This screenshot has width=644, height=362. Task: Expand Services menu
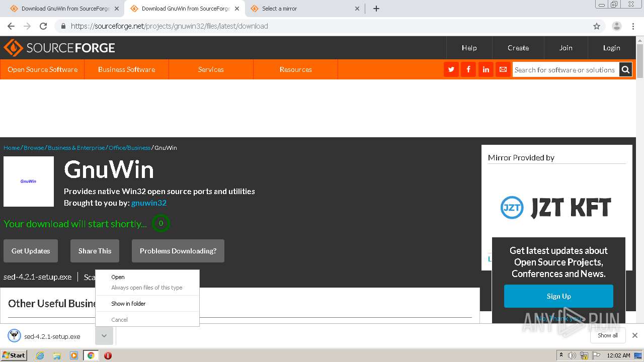(211, 69)
